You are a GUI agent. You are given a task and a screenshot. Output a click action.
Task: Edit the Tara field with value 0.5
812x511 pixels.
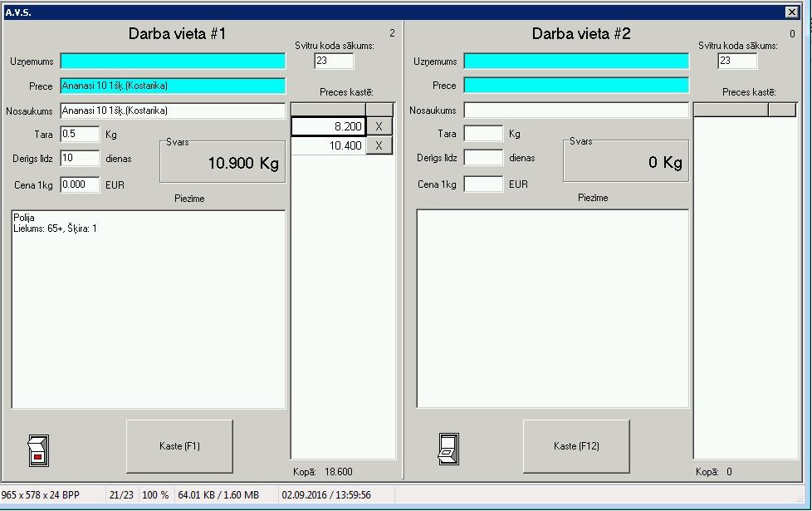click(80, 135)
